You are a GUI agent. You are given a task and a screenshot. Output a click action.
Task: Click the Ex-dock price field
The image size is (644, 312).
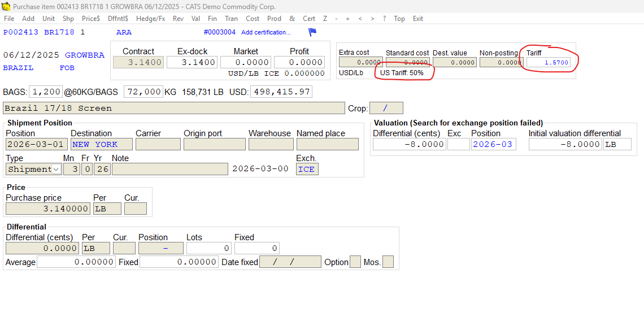click(x=192, y=62)
